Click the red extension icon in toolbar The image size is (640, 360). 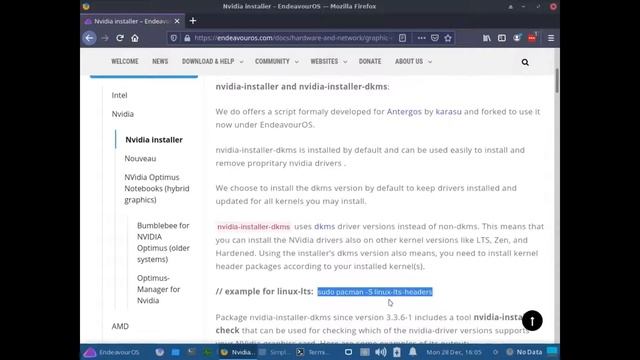pos(532,38)
